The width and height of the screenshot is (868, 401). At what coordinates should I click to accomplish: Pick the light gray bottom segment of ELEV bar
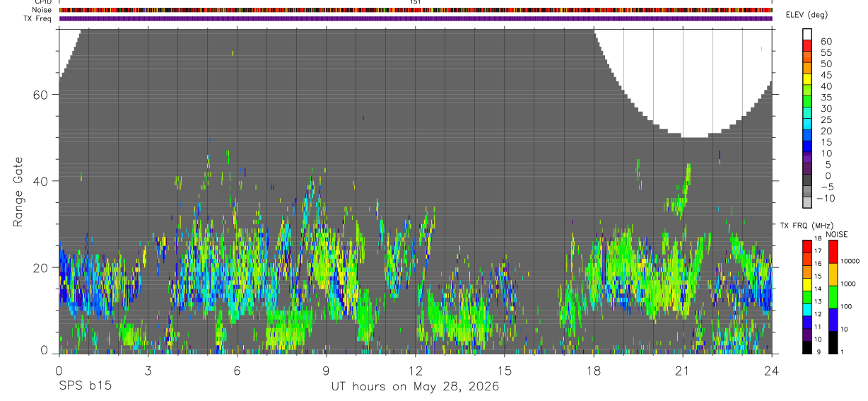point(807,202)
